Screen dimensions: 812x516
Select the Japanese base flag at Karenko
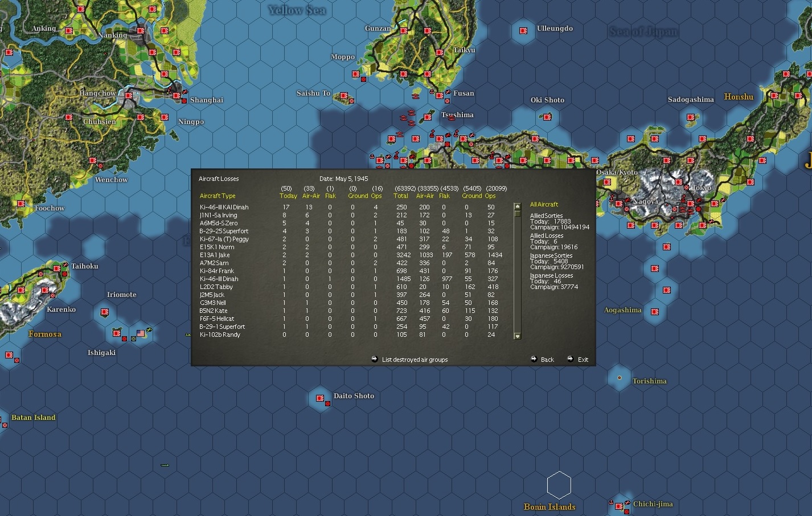(45, 291)
